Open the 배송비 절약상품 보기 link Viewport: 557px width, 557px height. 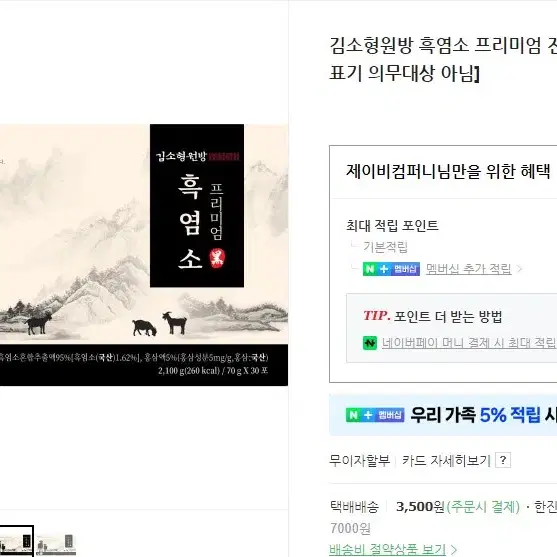click(x=387, y=550)
